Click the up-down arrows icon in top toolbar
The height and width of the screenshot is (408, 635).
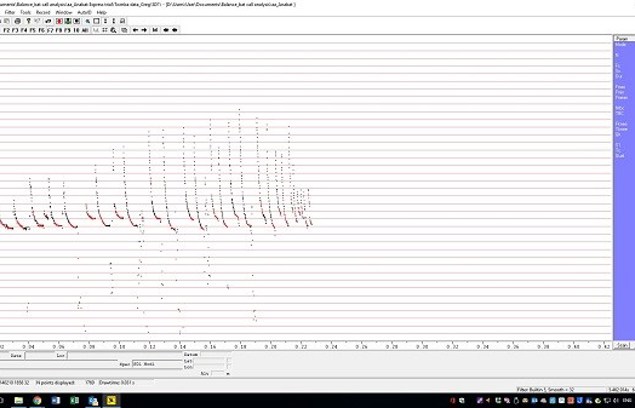114,21
